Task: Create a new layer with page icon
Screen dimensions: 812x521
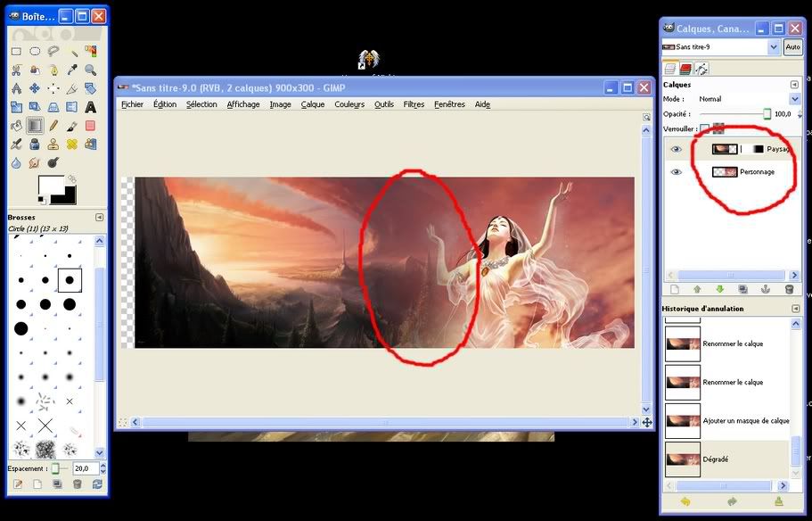Action: click(674, 289)
